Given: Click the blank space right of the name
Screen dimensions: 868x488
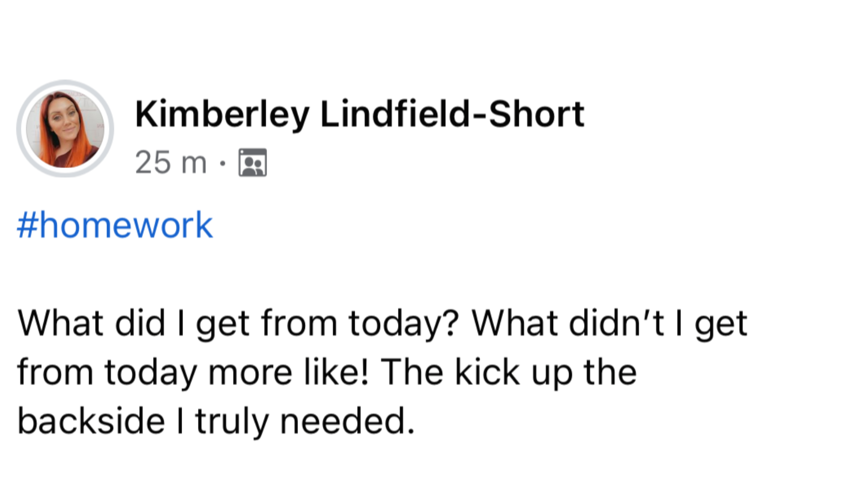Looking at the screenshot, I should coord(721,114).
